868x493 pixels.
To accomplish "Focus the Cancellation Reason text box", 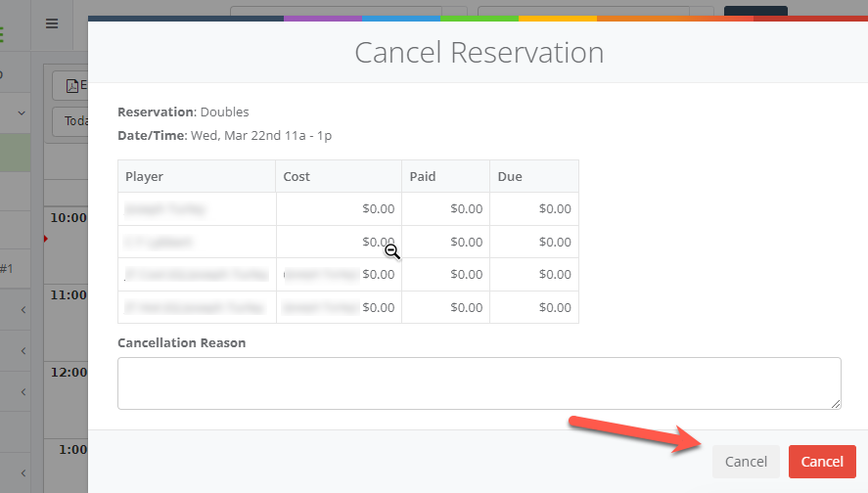I will pos(479,382).
